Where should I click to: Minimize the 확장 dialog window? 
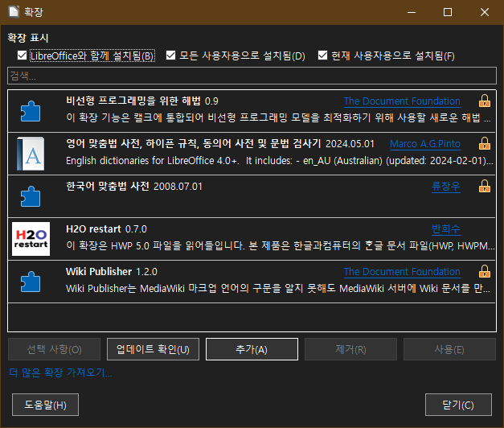tap(412, 12)
